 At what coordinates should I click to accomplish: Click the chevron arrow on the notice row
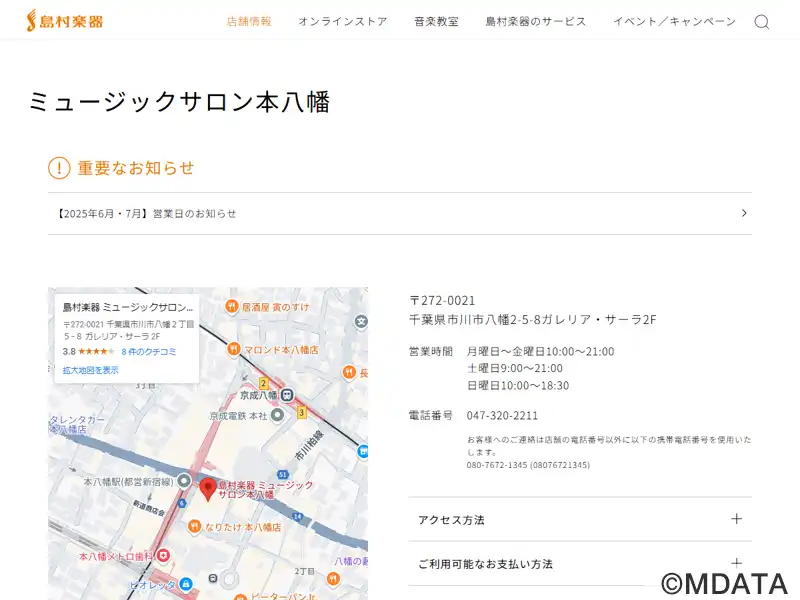pos(744,213)
